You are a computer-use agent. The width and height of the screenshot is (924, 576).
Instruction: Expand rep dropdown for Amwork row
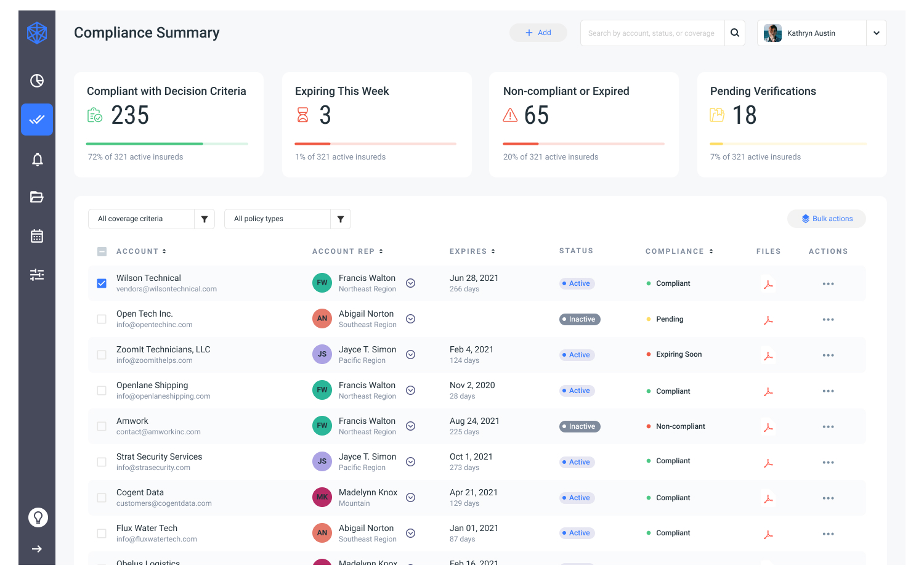(x=411, y=426)
